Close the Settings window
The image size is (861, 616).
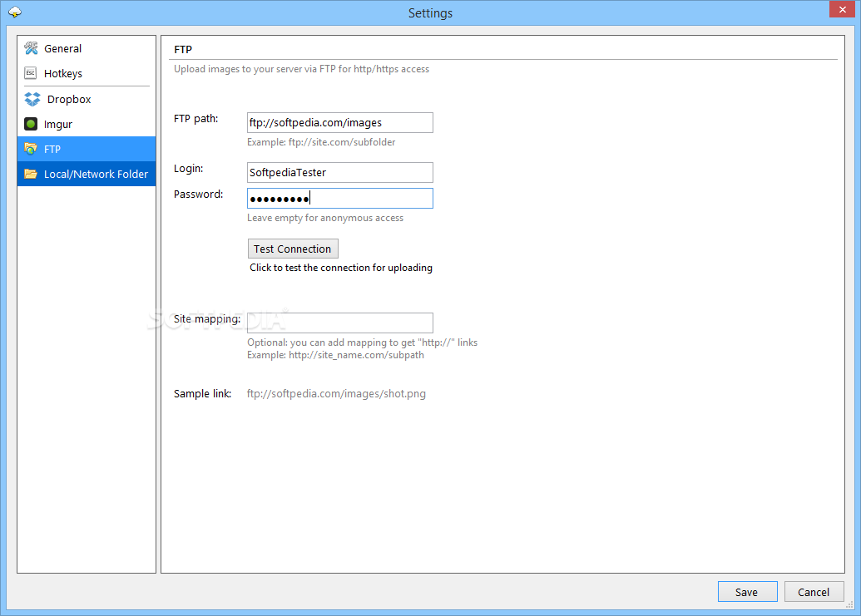coord(843,9)
